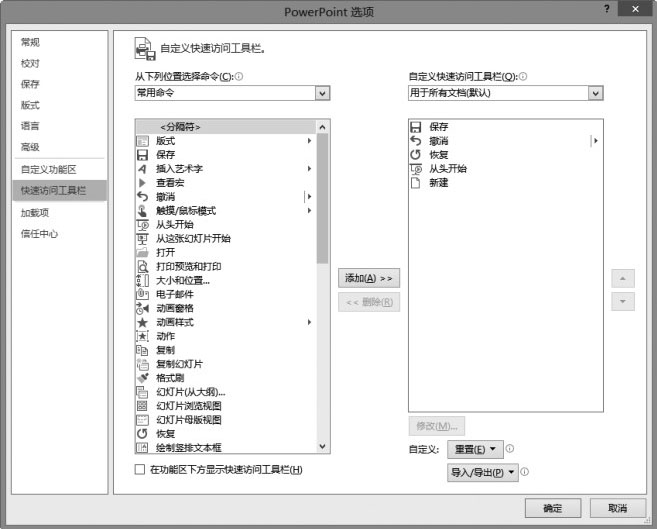This screenshot has width=657, height=529.
Task: Select the 恢复 redo icon in left list
Action: [142, 434]
